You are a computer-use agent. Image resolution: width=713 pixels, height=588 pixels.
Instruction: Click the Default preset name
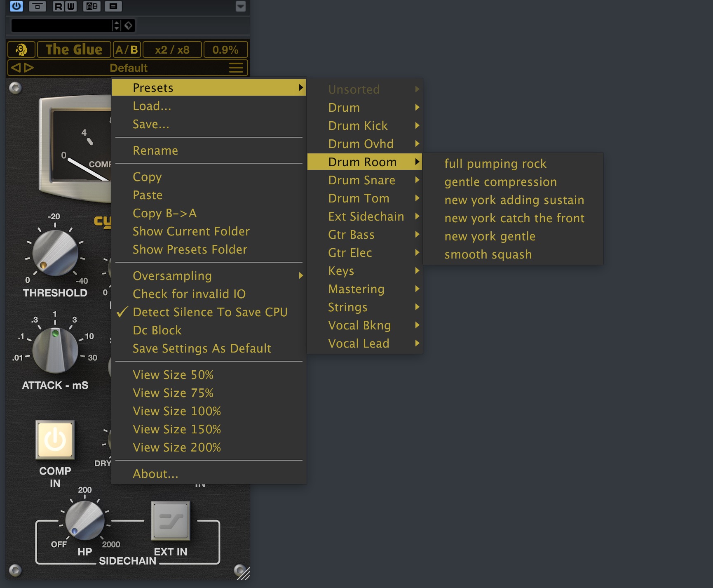pyautogui.click(x=129, y=68)
